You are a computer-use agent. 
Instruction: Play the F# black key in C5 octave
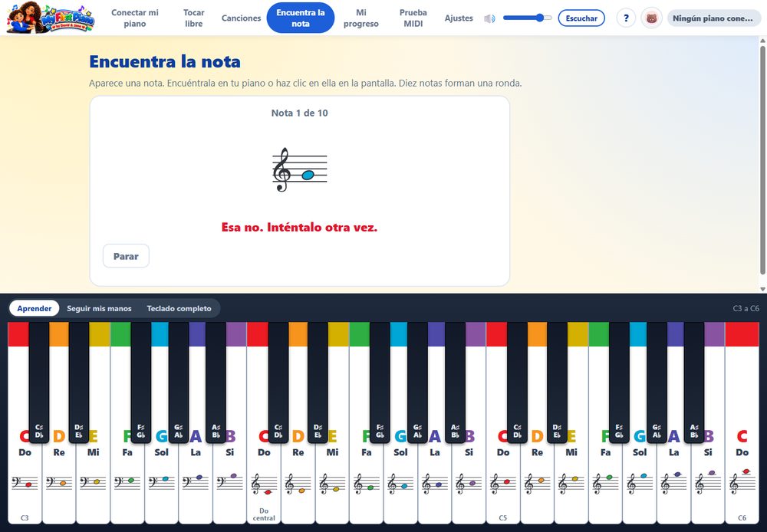(x=619, y=382)
